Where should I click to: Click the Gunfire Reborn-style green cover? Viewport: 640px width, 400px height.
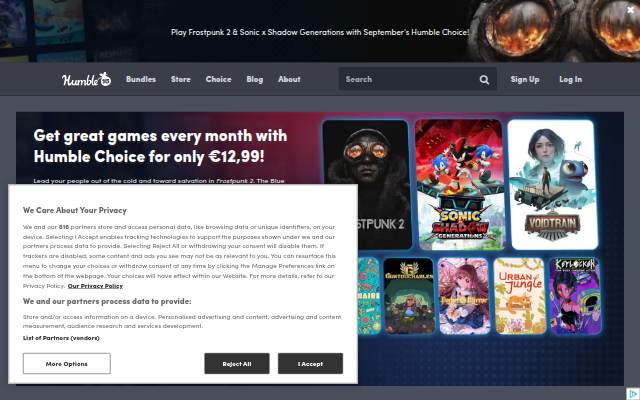[x=409, y=296]
